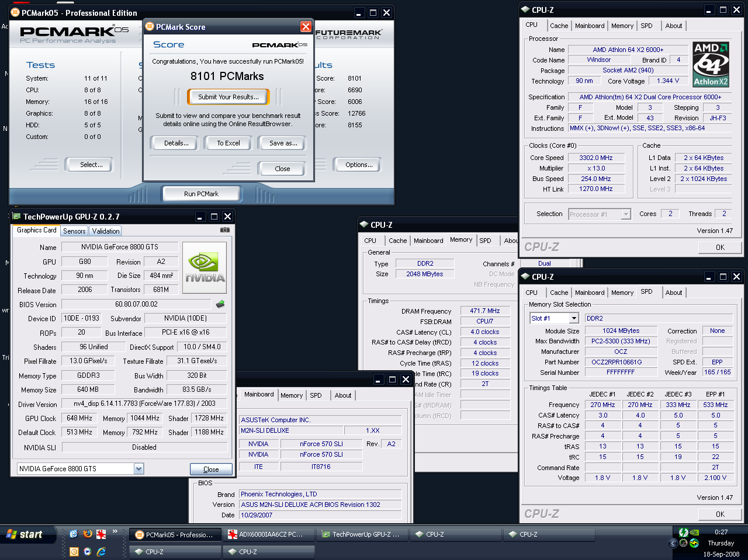Click the AMD Athlon 64 X2 6000+ name field

coord(628,50)
